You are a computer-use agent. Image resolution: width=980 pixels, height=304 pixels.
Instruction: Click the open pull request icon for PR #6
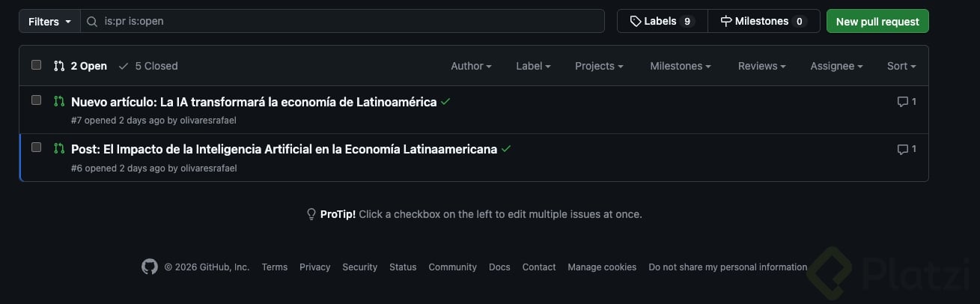click(59, 148)
